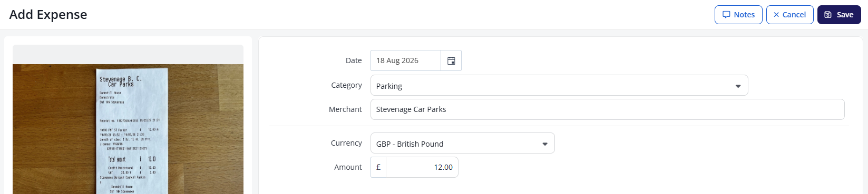
Task: Open the Stevenage car park receipt image
Action: pos(128,129)
